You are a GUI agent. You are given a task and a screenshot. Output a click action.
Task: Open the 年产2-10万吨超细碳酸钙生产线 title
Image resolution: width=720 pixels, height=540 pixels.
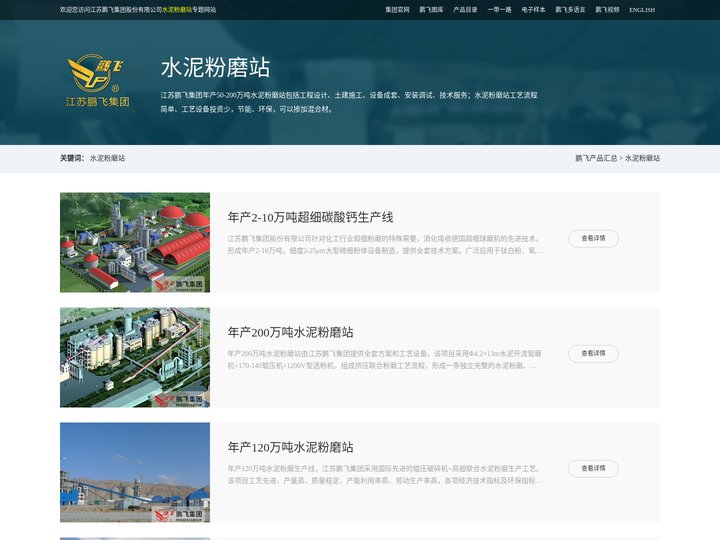(x=310, y=217)
